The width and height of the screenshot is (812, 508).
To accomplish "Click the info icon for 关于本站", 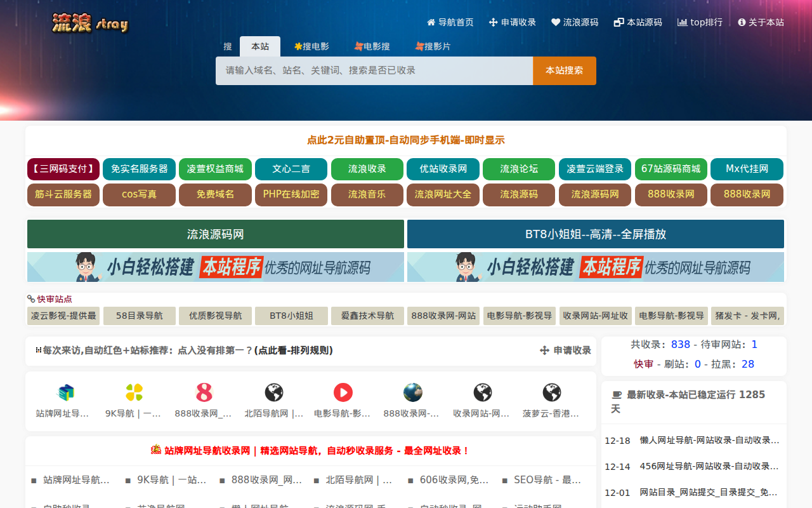I will [740, 22].
